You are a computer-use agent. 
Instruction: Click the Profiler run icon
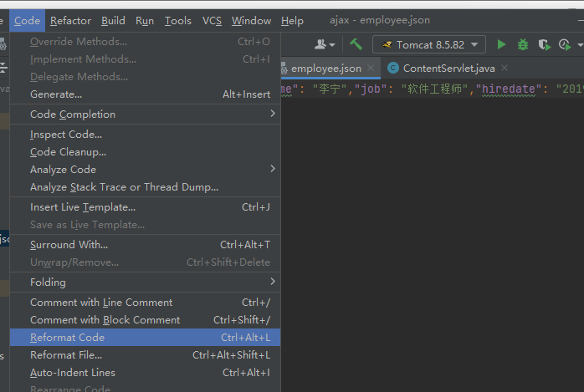click(x=566, y=44)
